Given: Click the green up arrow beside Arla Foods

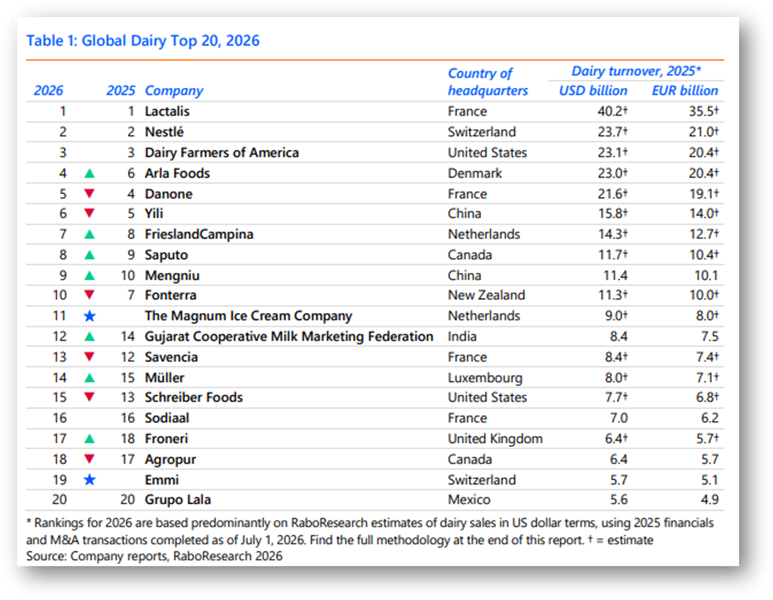Looking at the screenshot, I should pos(89,174).
